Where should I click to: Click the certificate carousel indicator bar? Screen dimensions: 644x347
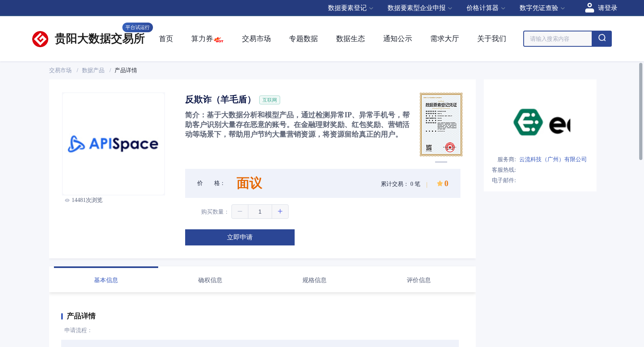[441, 162]
